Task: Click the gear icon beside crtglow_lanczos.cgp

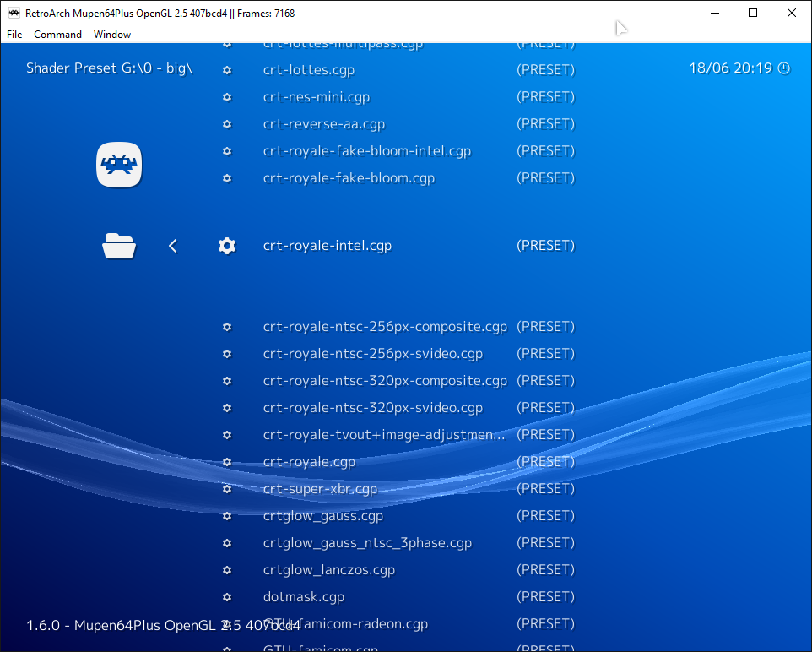Action: 227,569
